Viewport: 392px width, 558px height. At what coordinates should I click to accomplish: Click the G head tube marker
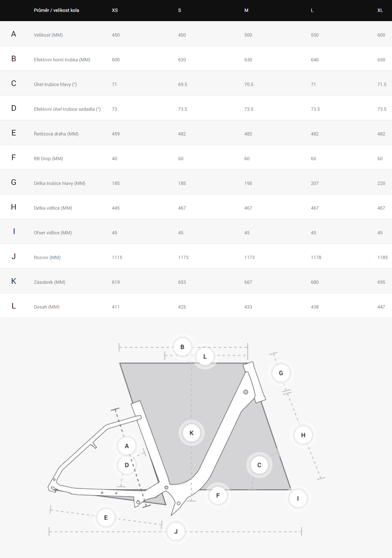(281, 373)
